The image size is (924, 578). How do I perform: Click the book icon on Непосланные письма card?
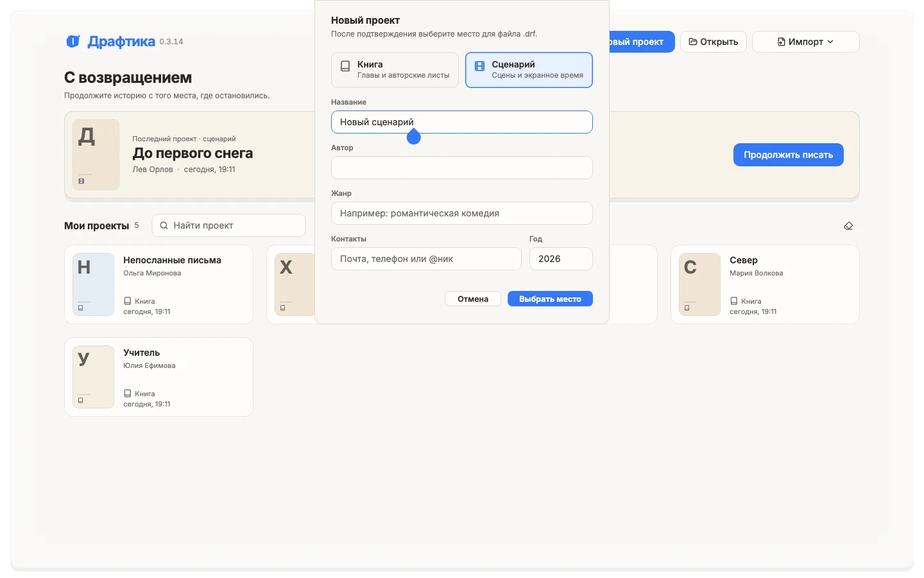point(127,301)
